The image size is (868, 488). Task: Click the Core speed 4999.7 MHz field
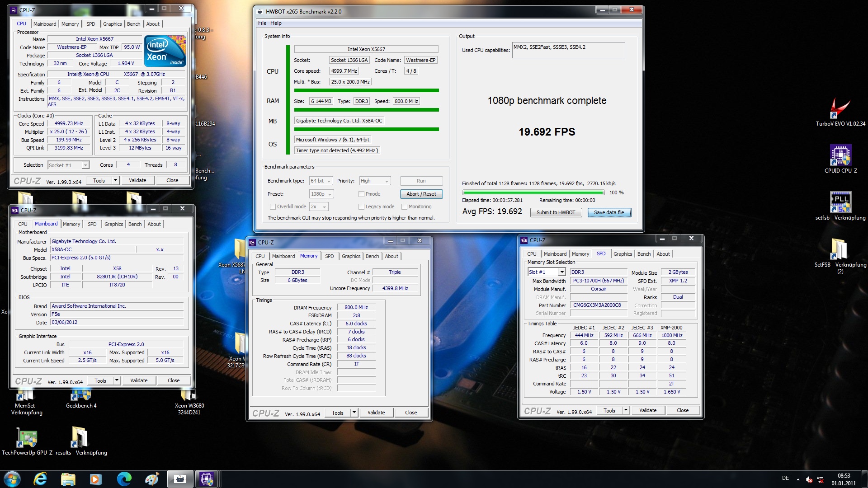pyautogui.click(x=344, y=71)
